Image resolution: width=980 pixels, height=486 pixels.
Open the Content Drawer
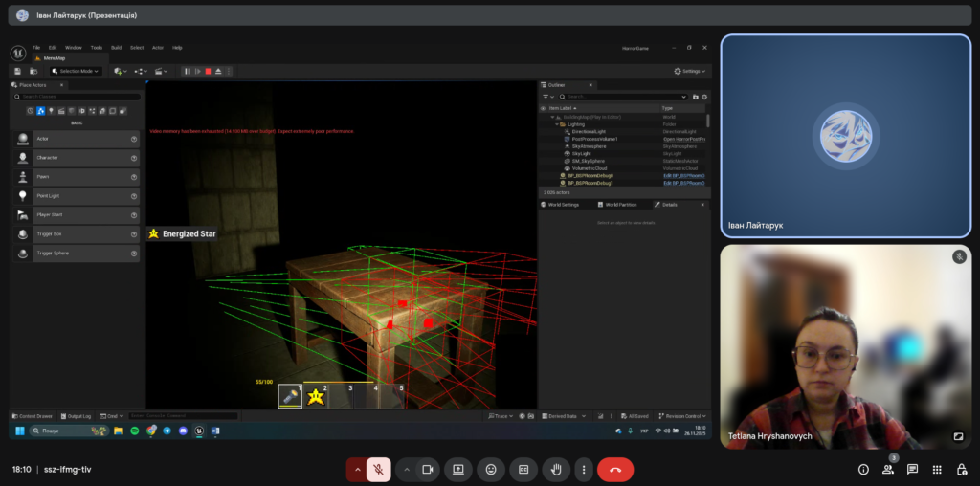pos(33,416)
